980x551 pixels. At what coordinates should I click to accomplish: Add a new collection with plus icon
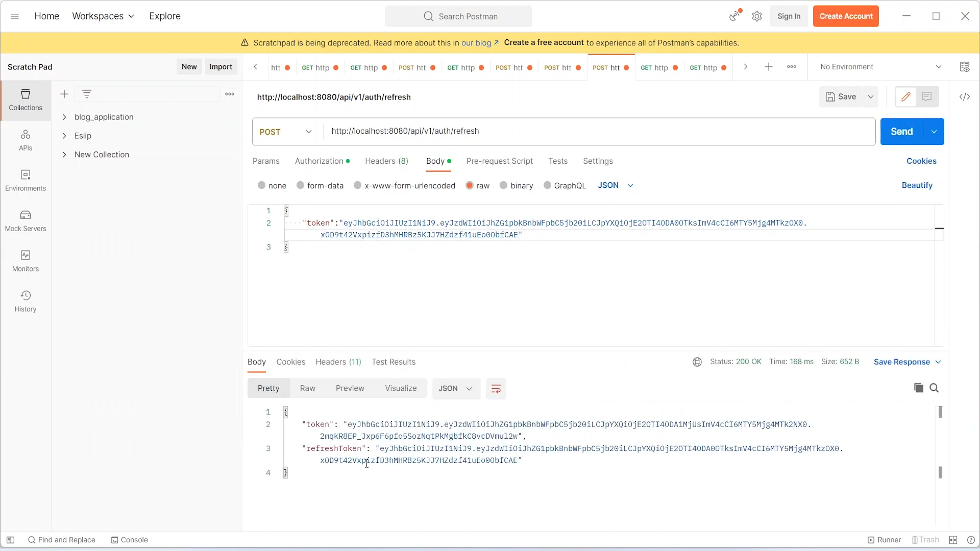64,94
